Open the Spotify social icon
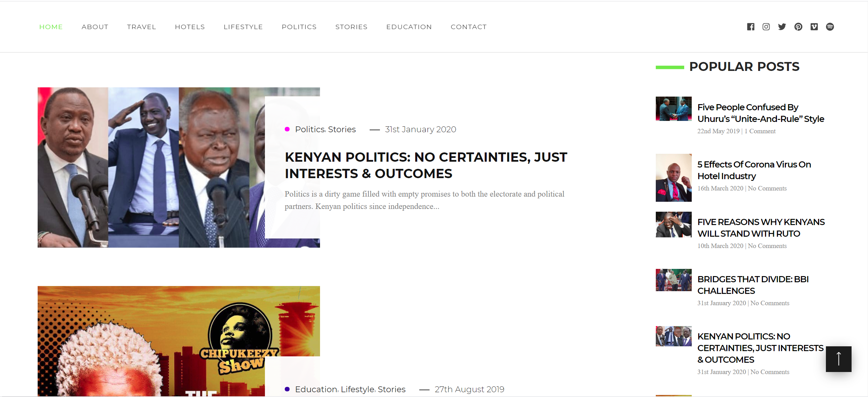This screenshot has height=397, width=868. pyautogui.click(x=830, y=27)
